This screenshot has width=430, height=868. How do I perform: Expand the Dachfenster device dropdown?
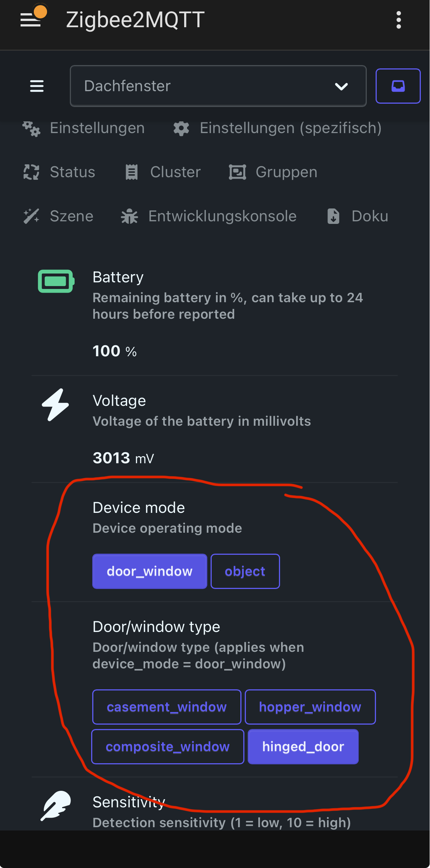(x=218, y=86)
